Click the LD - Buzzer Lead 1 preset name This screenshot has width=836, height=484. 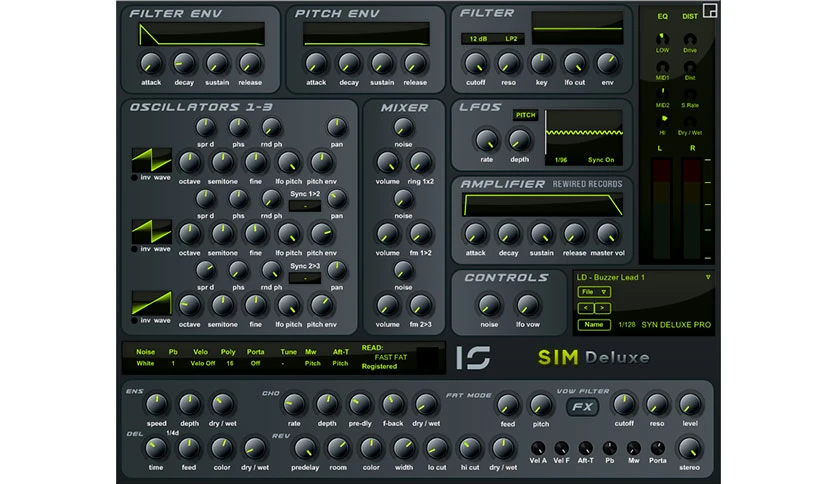[610, 277]
